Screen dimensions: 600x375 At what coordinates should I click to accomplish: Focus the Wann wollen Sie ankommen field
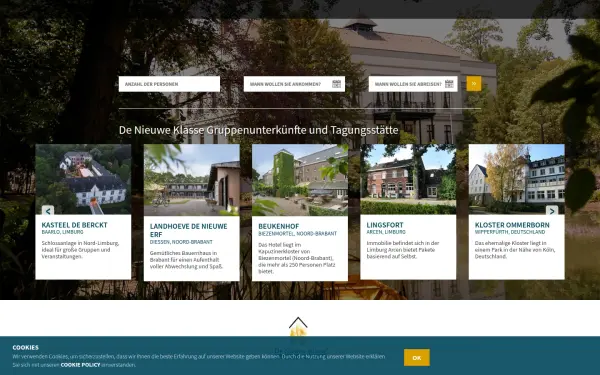[294, 84]
